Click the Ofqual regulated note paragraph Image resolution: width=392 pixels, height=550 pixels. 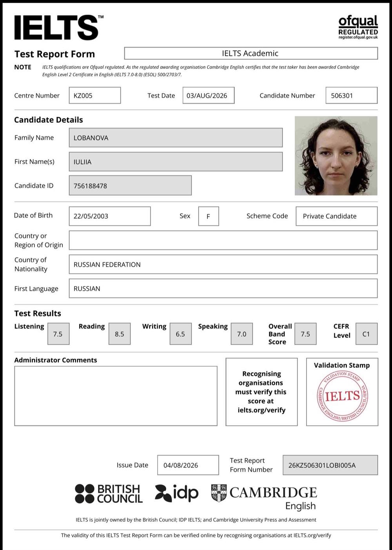(x=201, y=71)
